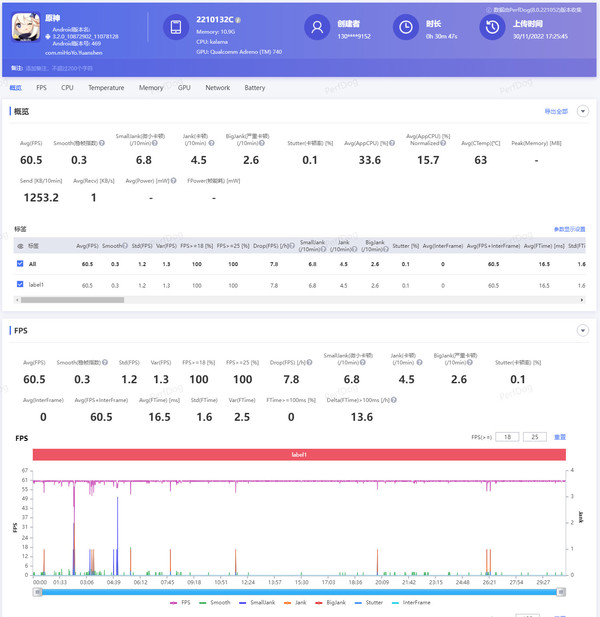Open the overview tab
This screenshot has width=600, height=617.
pyautogui.click(x=16, y=88)
